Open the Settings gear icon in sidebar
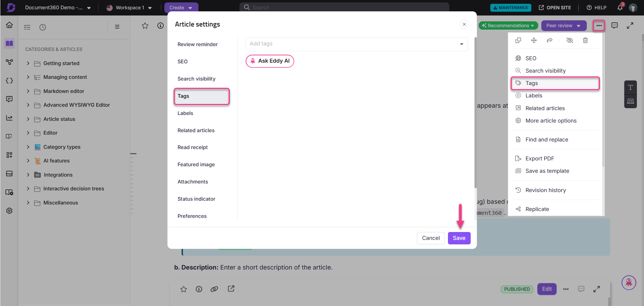 tap(9, 211)
